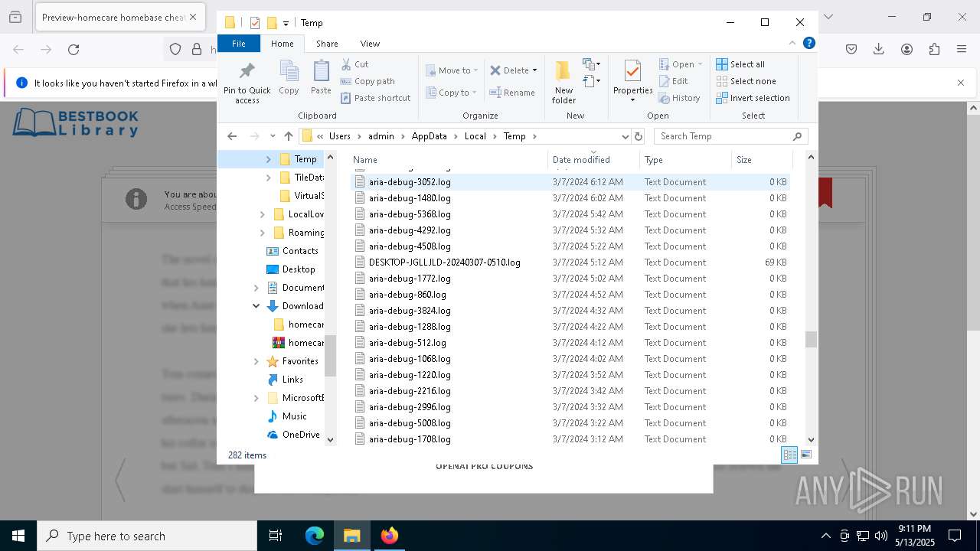Open Microsoft Edge from taskbar

click(315, 536)
